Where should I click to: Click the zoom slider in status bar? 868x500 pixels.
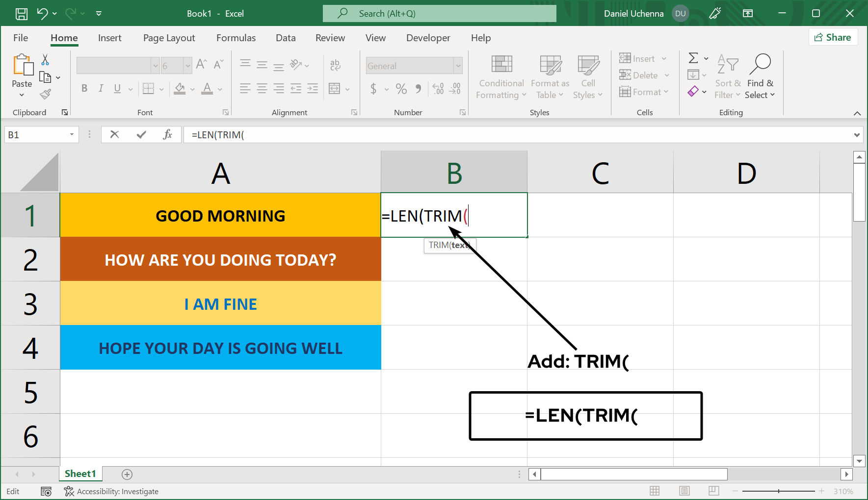[779, 491]
